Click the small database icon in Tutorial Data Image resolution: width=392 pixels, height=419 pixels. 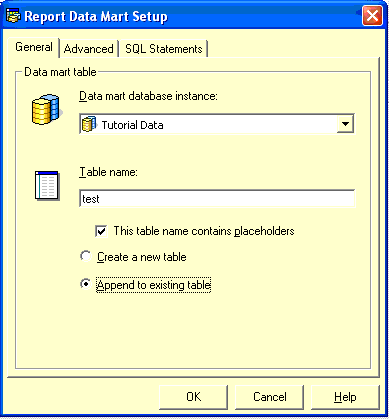(89, 124)
